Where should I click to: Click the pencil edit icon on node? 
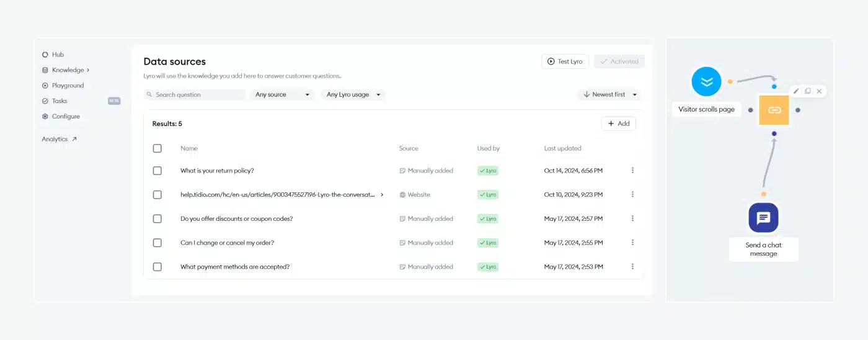(x=796, y=91)
